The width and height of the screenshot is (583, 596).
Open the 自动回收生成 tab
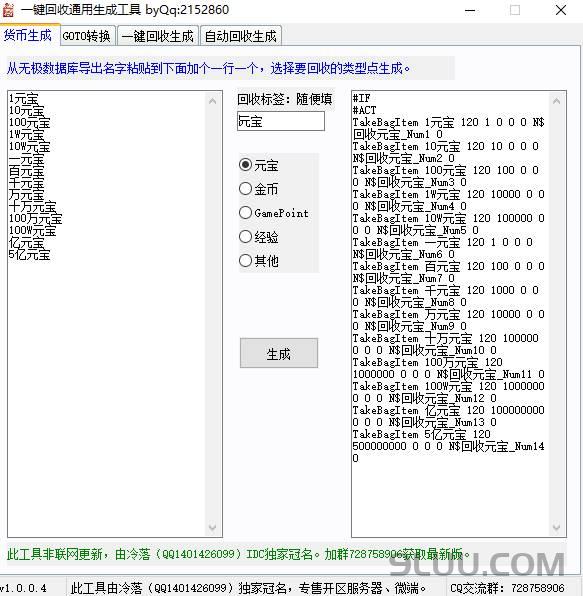[241, 36]
